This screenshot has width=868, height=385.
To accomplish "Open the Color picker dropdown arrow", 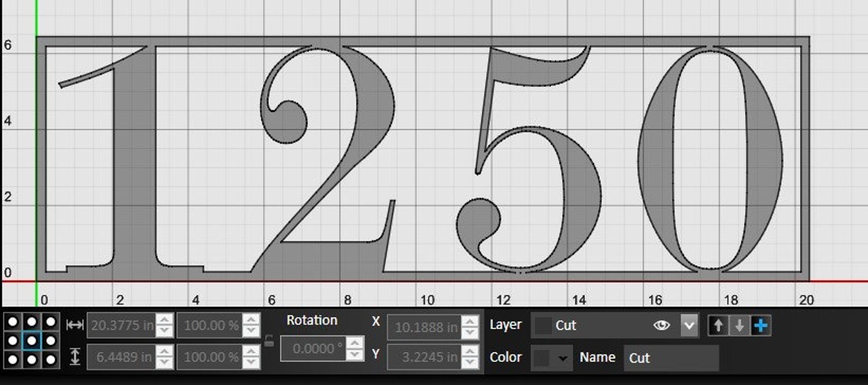I will (x=562, y=358).
